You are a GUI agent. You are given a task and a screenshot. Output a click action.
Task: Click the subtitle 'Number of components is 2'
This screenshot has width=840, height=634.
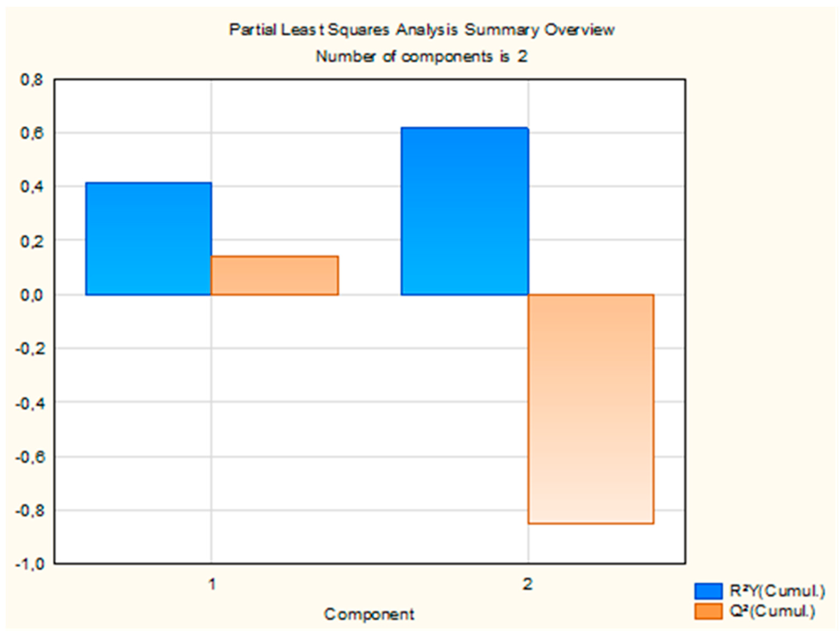click(x=421, y=57)
